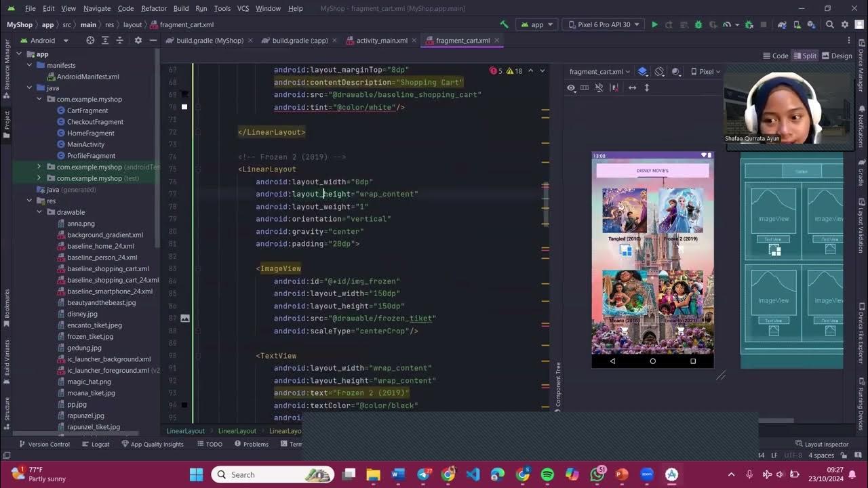Hide the Project tool window panel
The height and width of the screenshot is (488, 868).
click(152, 40)
